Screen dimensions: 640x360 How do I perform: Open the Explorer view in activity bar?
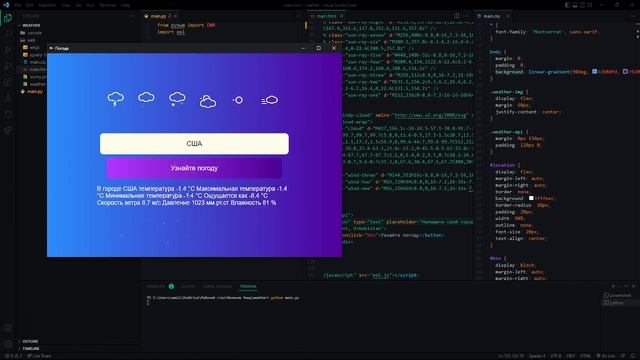[8, 18]
